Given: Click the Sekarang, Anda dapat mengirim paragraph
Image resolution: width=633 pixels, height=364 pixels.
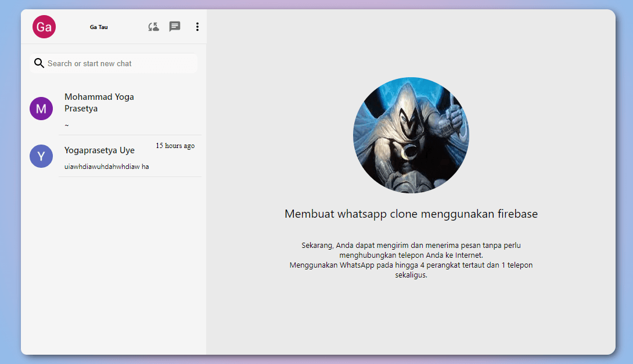Looking at the screenshot, I should coord(411,260).
